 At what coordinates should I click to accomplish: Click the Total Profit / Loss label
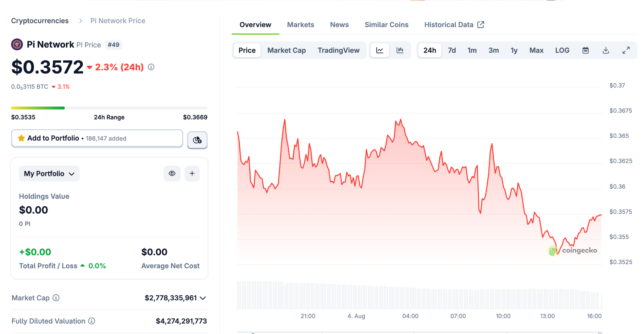(x=48, y=266)
